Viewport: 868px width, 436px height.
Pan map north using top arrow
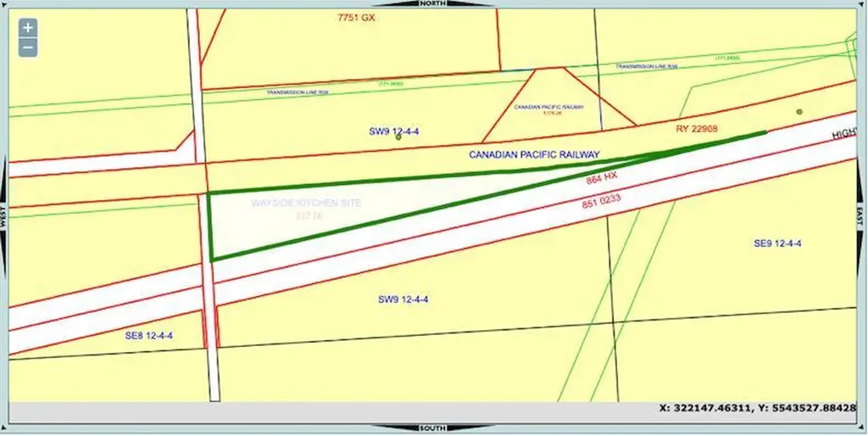433,3
